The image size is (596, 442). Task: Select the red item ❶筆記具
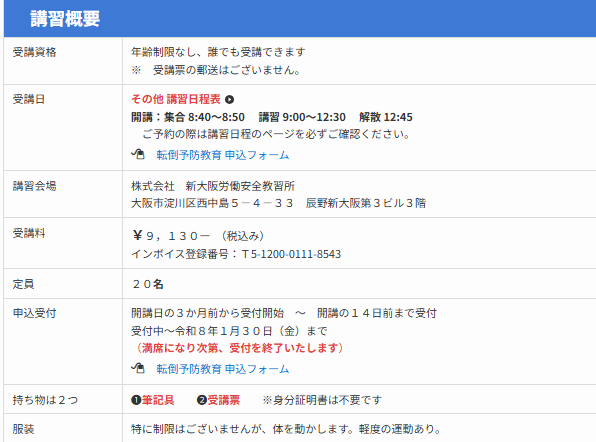[x=153, y=400]
